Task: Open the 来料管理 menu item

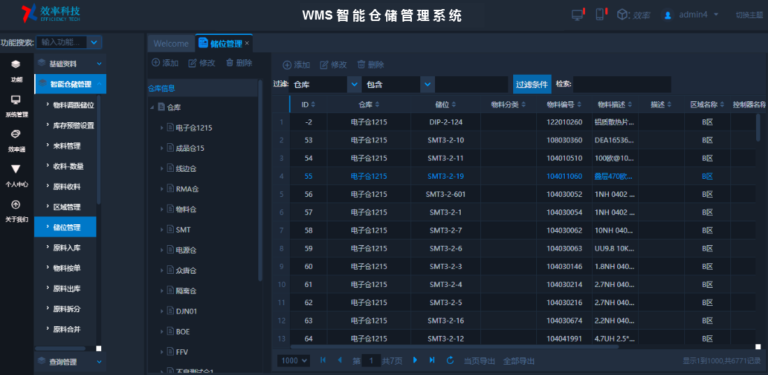Action: [x=66, y=146]
